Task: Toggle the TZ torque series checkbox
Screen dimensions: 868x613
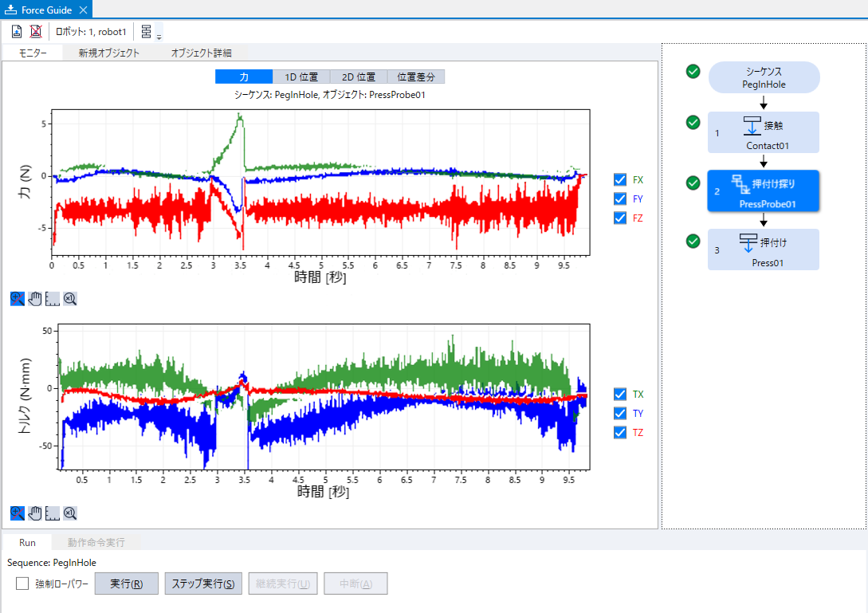Action: 620,433
